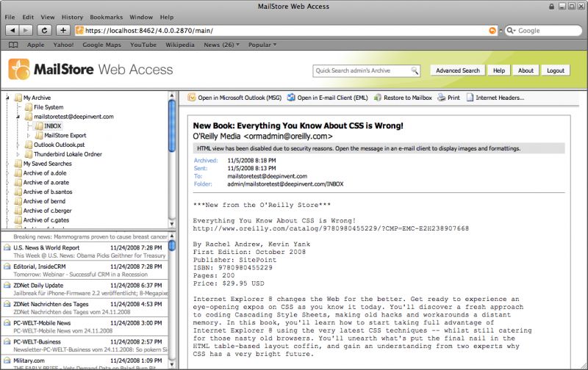
Task: Click the quick search magnifier icon
Action: point(415,70)
